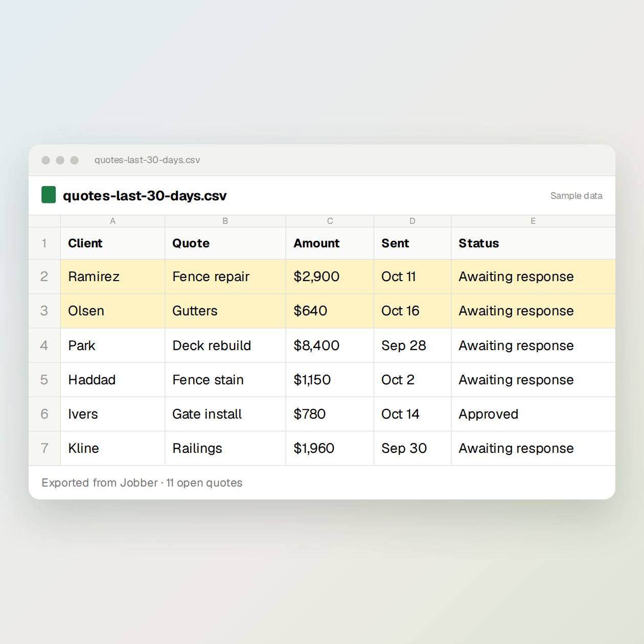Select the $2,900 amount cell
644x644 pixels.
[330, 277]
